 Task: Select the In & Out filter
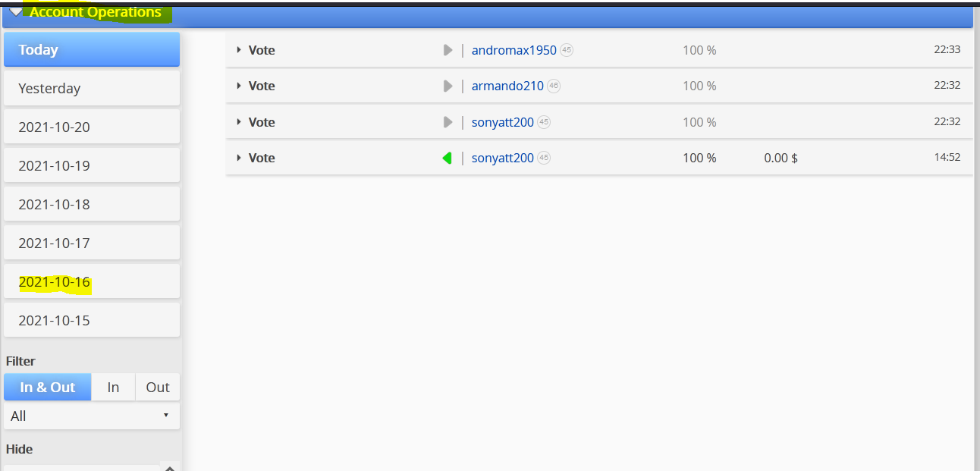coord(47,387)
